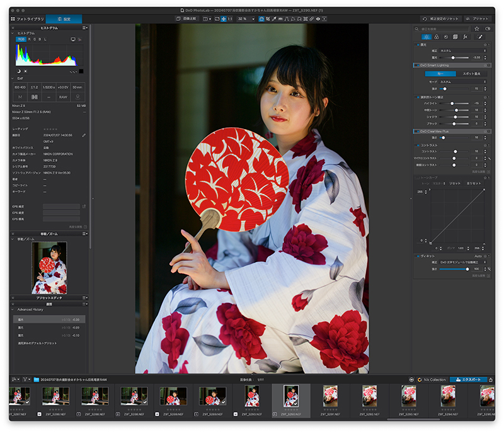Open the histogram palette options menu

pos(85,28)
